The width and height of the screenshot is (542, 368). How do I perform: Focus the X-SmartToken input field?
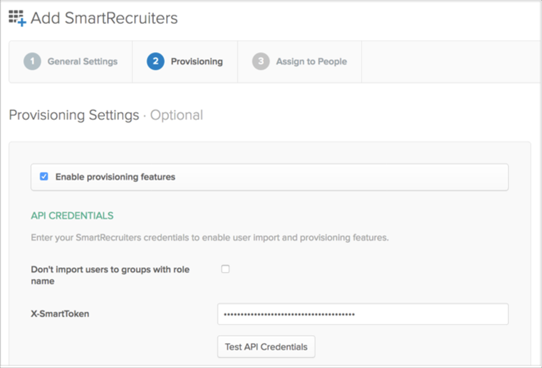pyautogui.click(x=363, y=314)
